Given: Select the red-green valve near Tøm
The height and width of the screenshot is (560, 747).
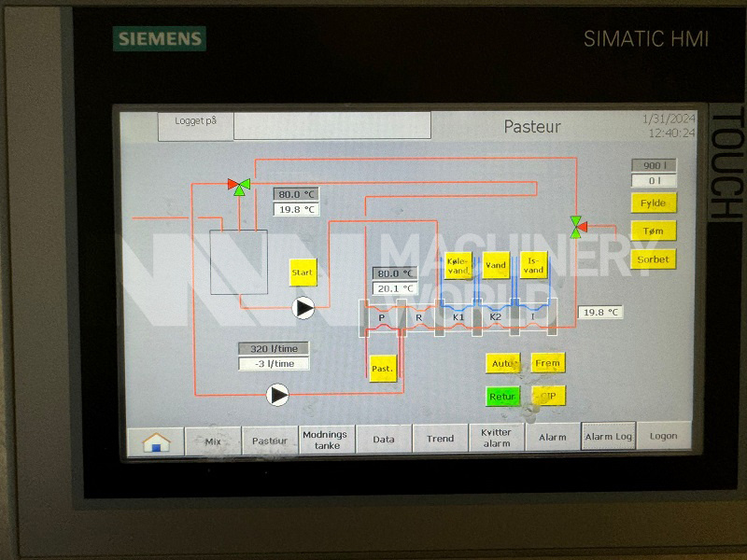Looking at the screenshot, I should click(x=578, y=227).
